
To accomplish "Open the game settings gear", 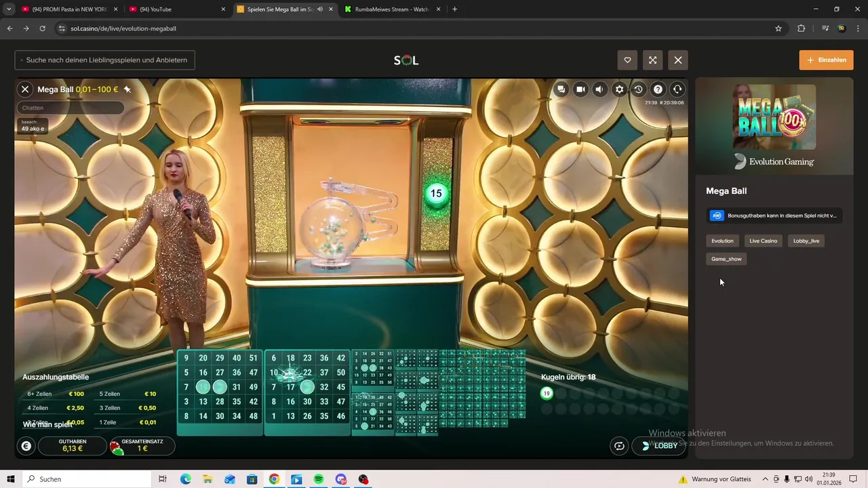I will pyautogui.click(x=619, y=89).
